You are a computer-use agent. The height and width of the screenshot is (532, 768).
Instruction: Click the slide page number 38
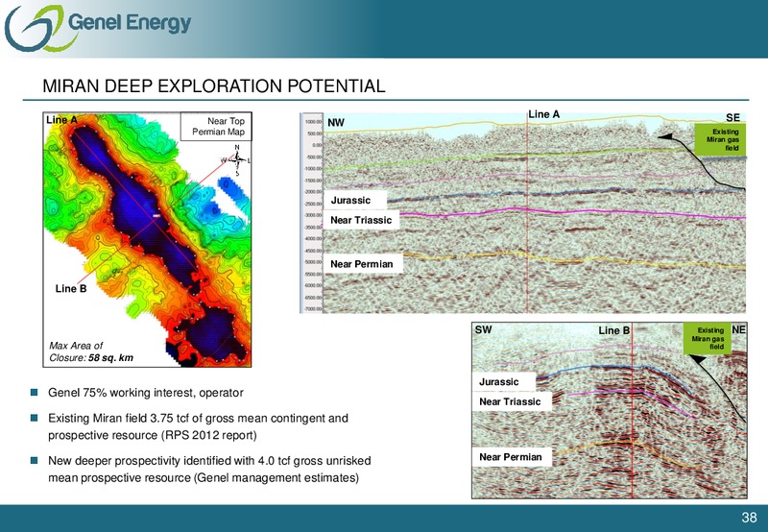[749, 518]
